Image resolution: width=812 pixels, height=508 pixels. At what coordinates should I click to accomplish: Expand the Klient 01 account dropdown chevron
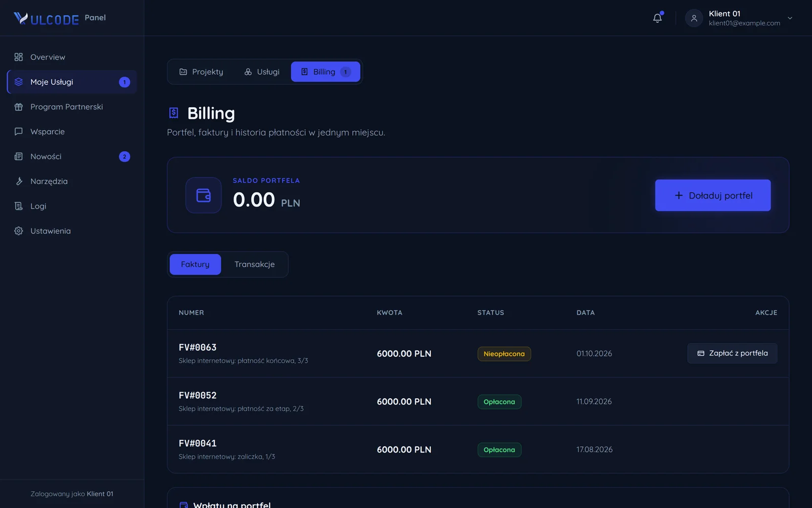[x=790, y=18]
